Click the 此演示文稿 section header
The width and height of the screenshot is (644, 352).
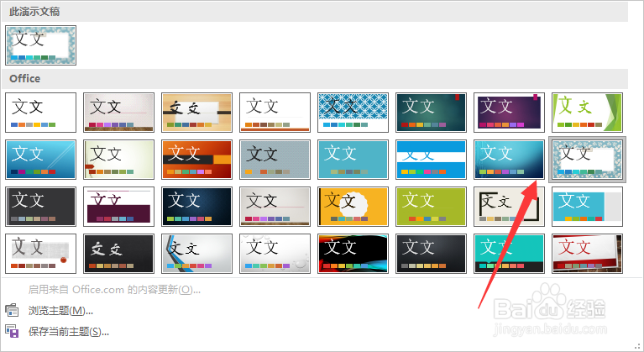pos(315,12)
